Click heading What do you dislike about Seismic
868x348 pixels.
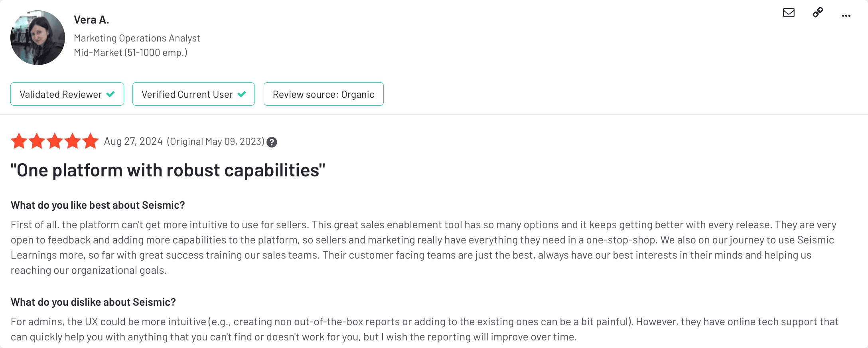[93, 302]
